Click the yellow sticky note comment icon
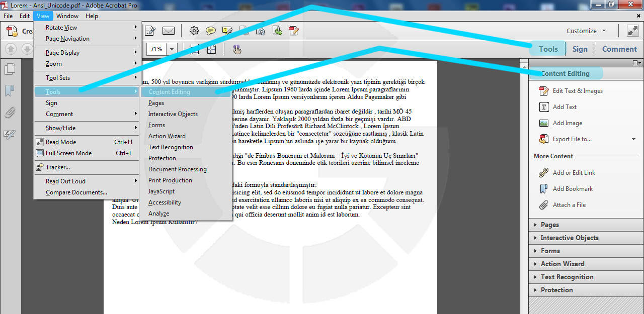Screen dimensions: 644x314 click(211, 31)
